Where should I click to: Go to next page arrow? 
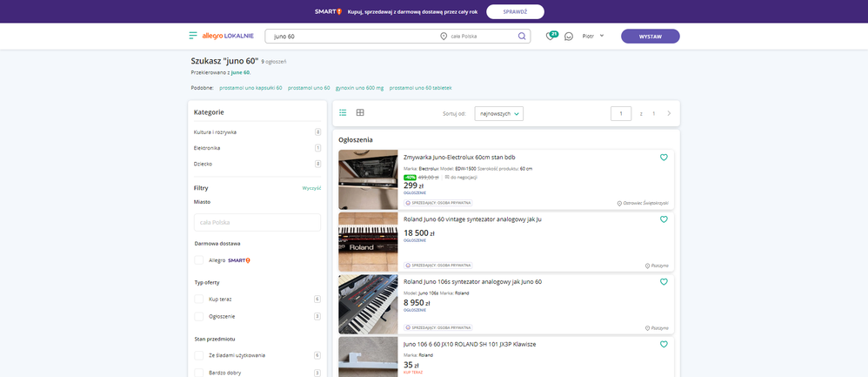point(669,113)
